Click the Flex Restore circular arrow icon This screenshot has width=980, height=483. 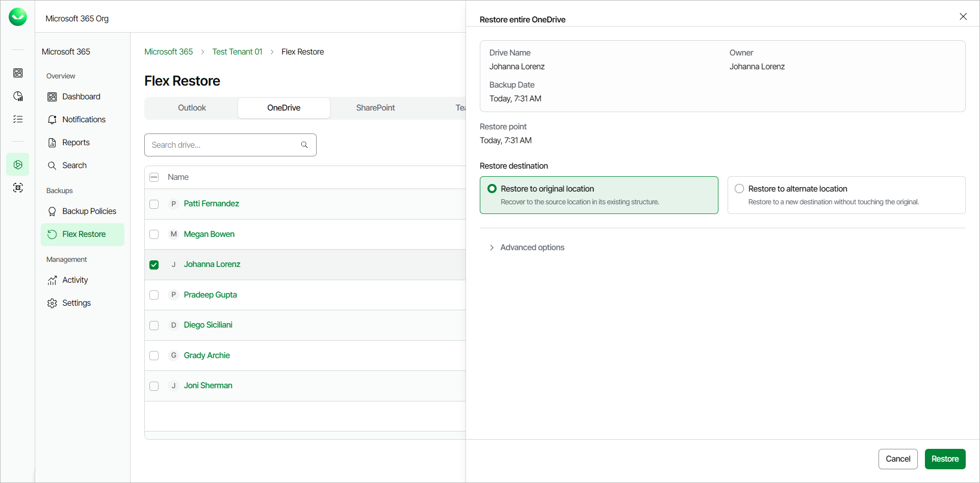52,234
